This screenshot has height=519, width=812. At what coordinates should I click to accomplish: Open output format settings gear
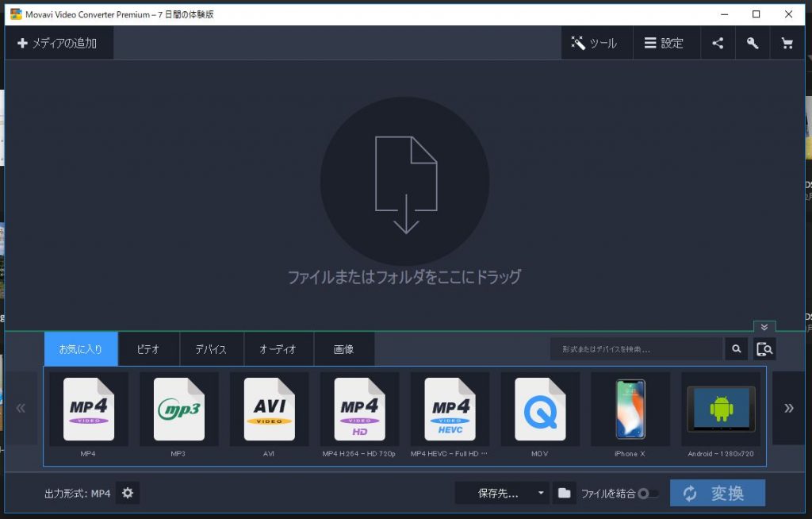[x=128, y=493]
